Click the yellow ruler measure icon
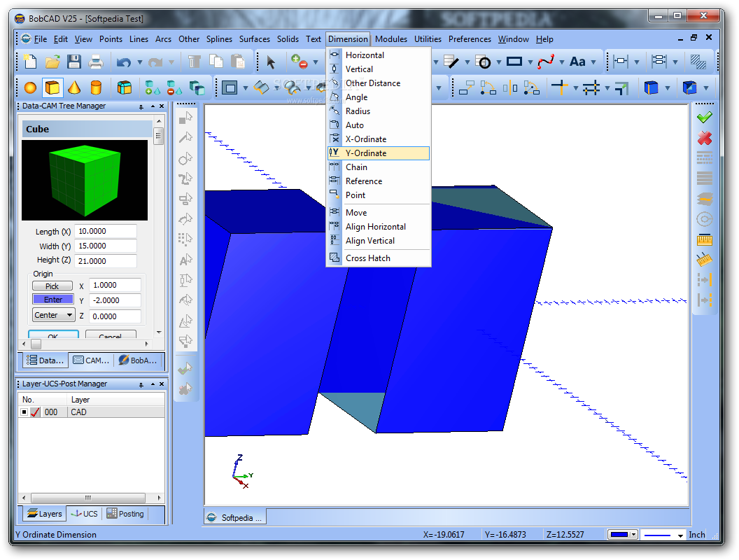This screenshot has height=560, width=739. coord(705,240)
